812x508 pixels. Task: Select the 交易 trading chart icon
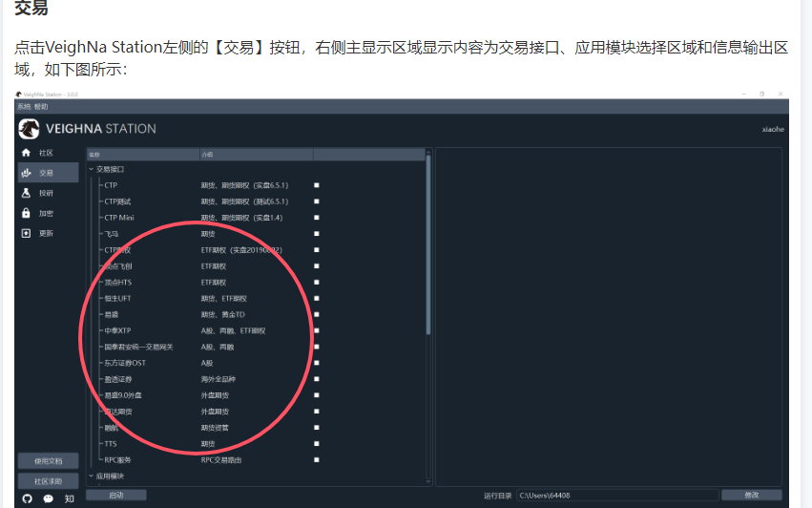click(x=26, y=173)
